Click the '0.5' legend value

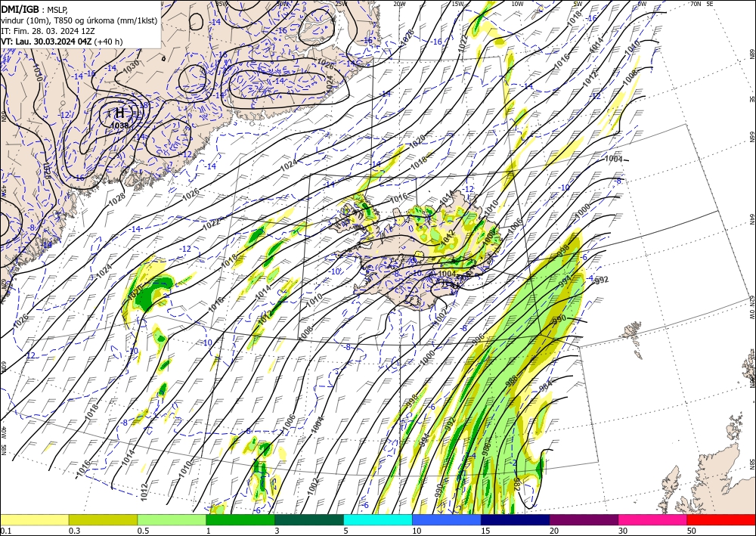click(x=143, y=531)
